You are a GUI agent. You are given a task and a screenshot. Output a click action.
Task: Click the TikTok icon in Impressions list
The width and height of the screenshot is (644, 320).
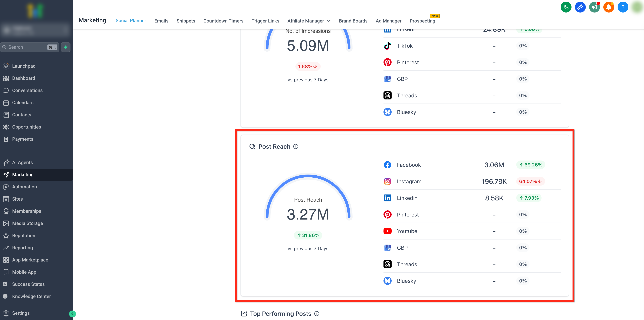[388, 46]
